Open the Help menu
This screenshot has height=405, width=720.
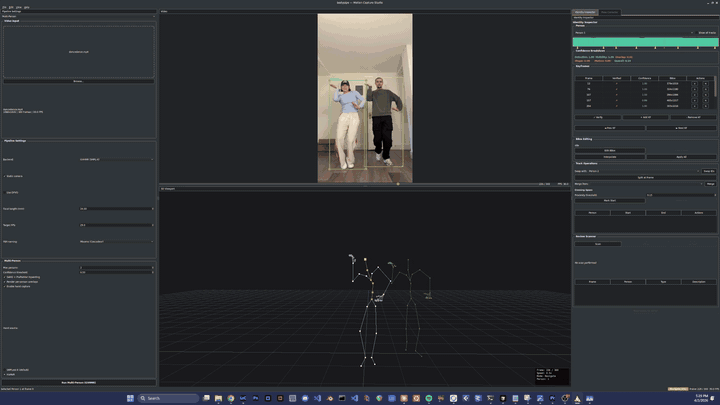coord(27,7)
